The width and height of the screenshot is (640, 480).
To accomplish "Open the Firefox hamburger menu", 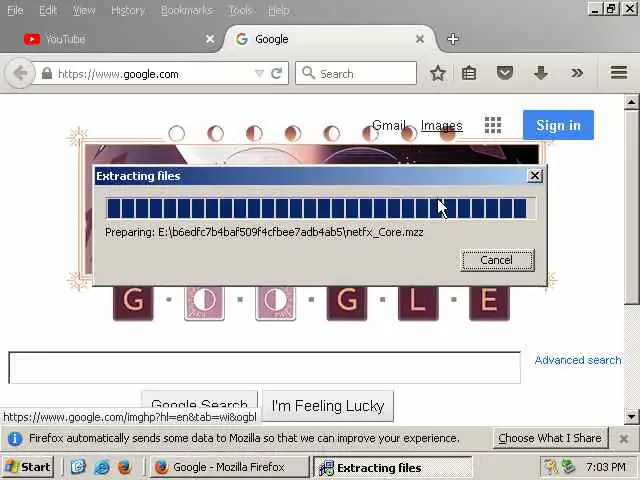I will coord(619,73).
